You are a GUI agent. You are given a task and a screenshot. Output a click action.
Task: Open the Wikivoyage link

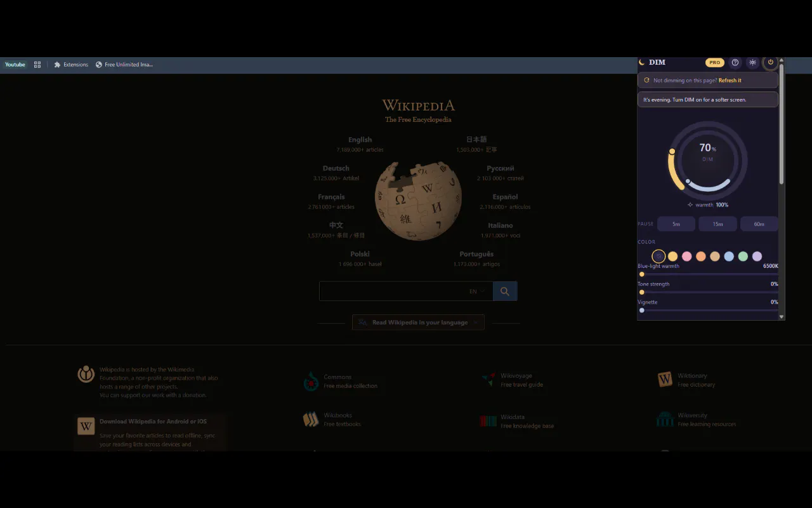[516, 376]
